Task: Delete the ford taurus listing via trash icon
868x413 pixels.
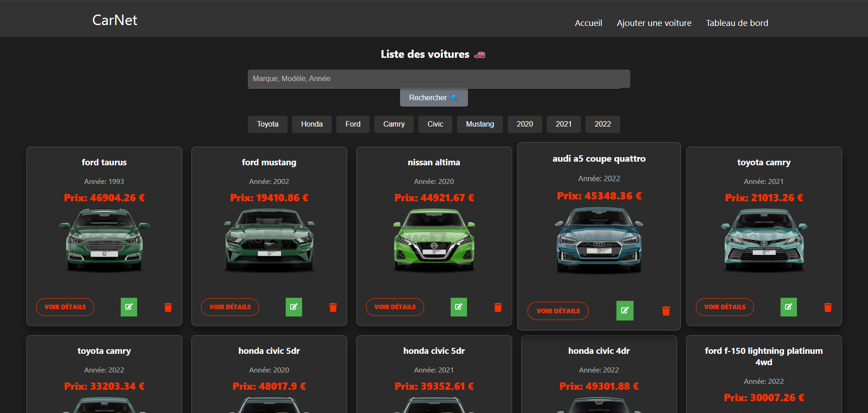Action: tap(168, 307)
